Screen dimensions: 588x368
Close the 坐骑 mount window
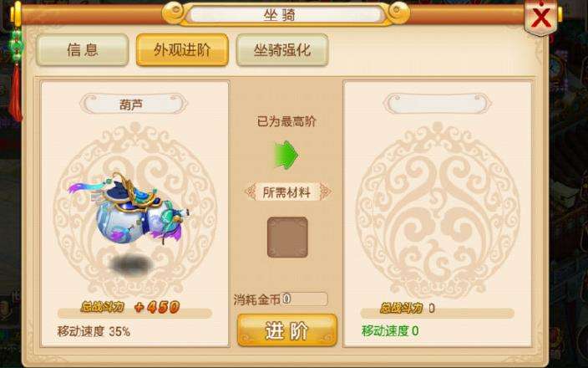coord(540,17)
